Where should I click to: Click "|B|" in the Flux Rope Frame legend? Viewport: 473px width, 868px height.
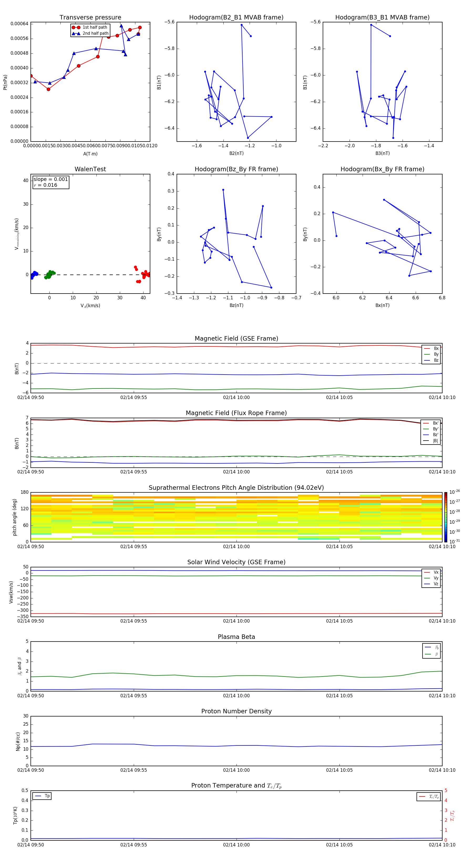coord(436,441)
